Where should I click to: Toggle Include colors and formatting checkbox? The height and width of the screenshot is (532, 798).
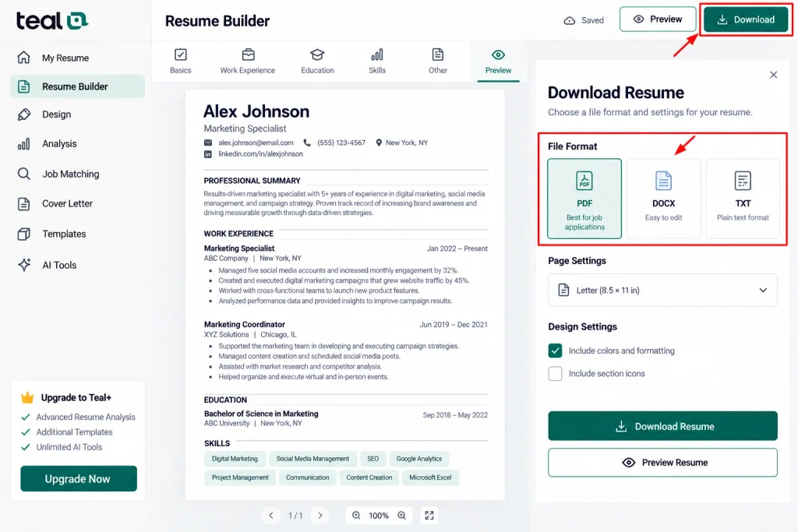tap(555, 351)
